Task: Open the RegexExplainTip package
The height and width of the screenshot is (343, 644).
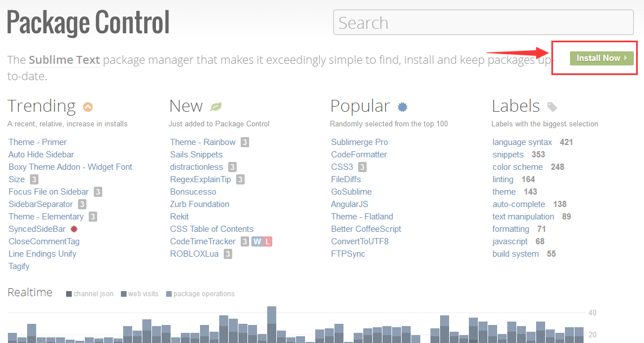Action: (201, 179)
